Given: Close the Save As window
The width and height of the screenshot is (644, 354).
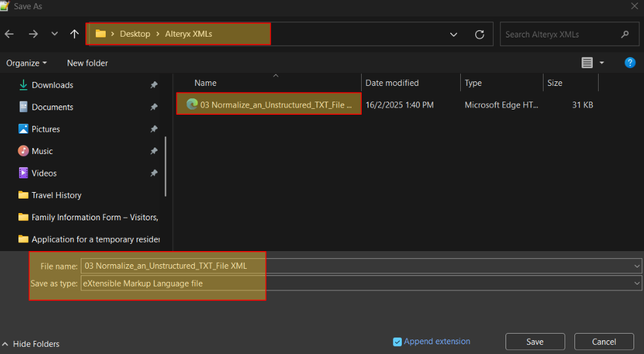Looking at the screenshot, I should pyautogui.click(x=635, y=6).
